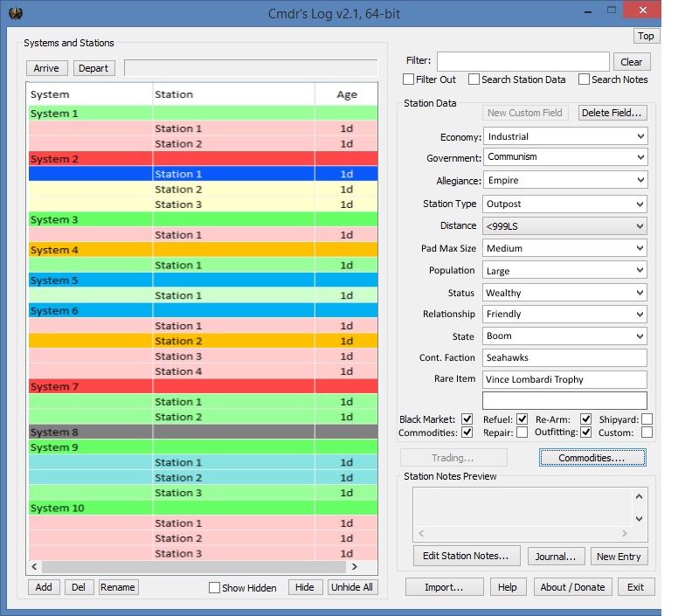The width and height of the screenshot is (699, 616).
Task: Open the Relationship dropdown
Action: 564,315
